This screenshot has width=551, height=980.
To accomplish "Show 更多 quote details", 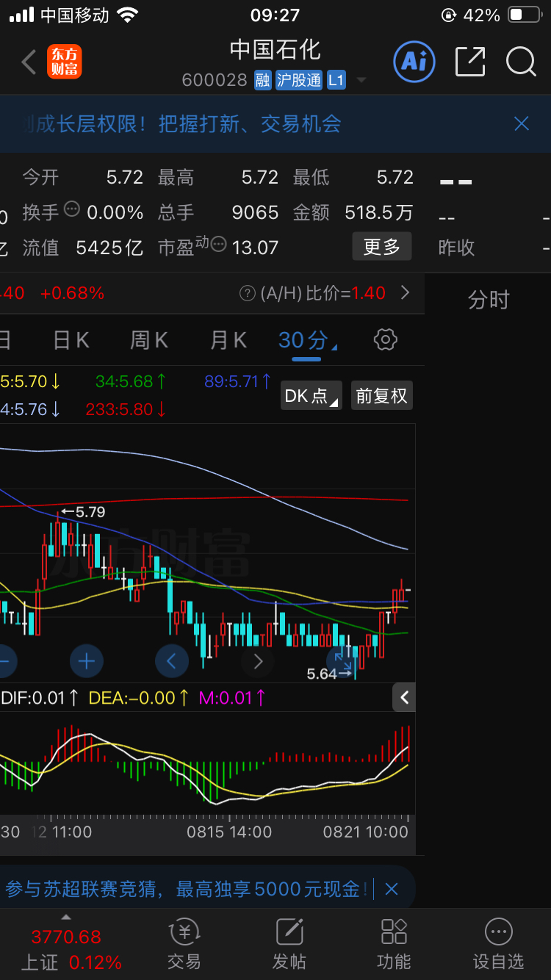I will pos(382,247).
